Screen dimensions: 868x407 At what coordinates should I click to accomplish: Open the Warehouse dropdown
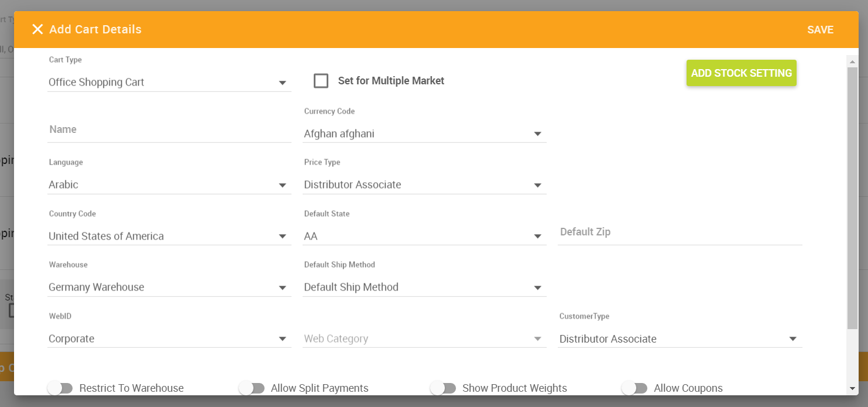[x=169, y=288]
